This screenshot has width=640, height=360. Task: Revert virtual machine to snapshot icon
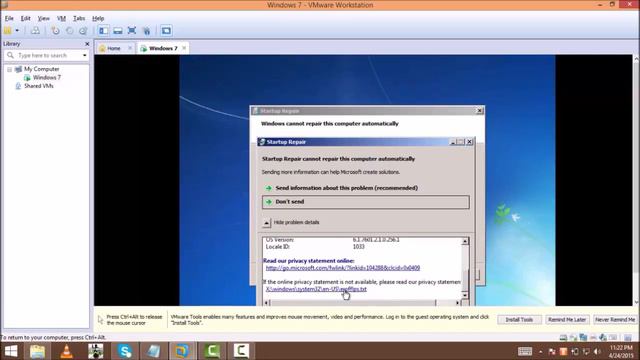coord(70,31)
